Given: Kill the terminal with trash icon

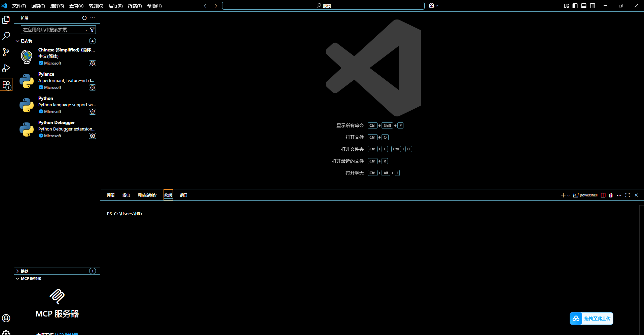Looking at the screenshot, I should coord(611,195).
